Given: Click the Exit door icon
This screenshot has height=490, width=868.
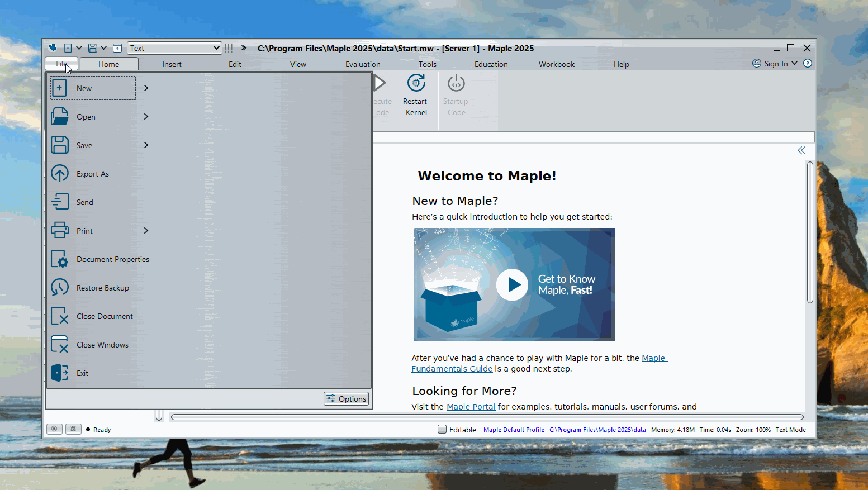Looking at the screenshot, I should coord(59,373).
